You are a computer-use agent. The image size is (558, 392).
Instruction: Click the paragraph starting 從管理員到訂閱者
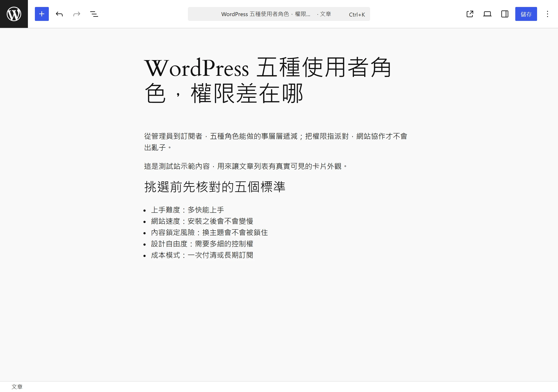pyautogui.click(x=276, y=142)
